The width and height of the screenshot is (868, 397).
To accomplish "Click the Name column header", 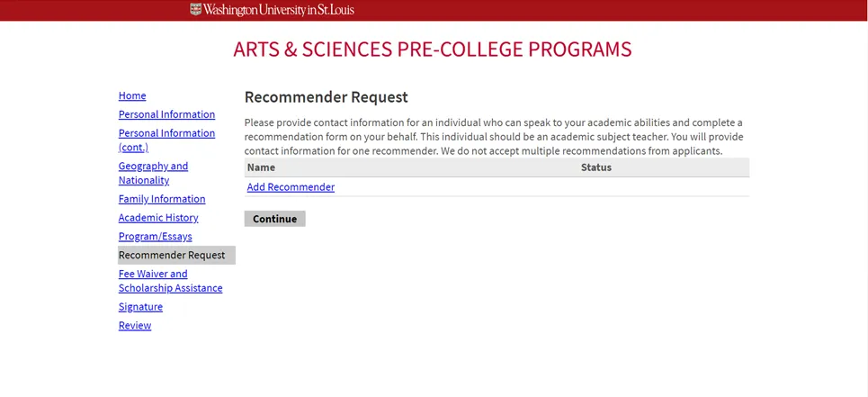I will tap(261, 167).
